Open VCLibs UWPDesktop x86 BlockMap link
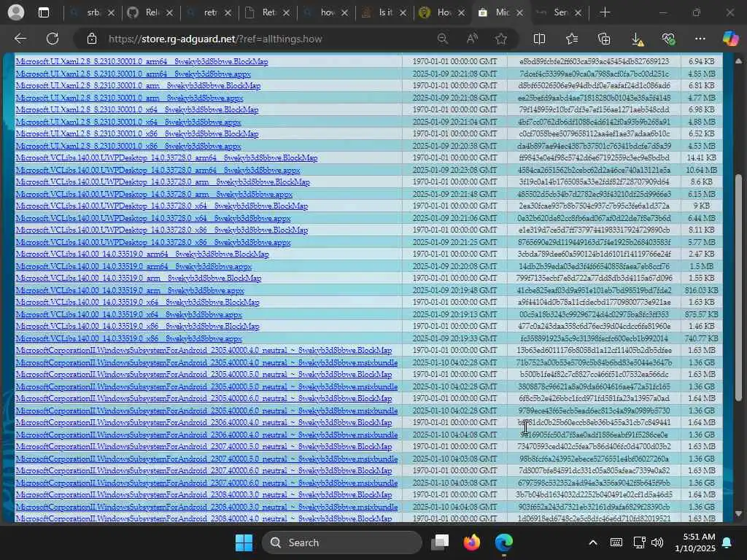Screen dimensions: 747x560 tap(162, 230)
